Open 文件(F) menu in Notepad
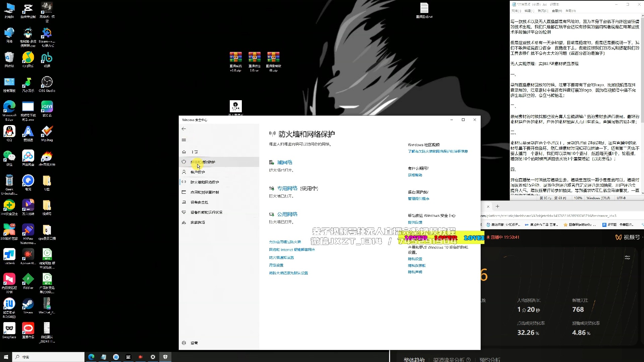This screenshot has height=362, width=644. click(x=516, y=11)
